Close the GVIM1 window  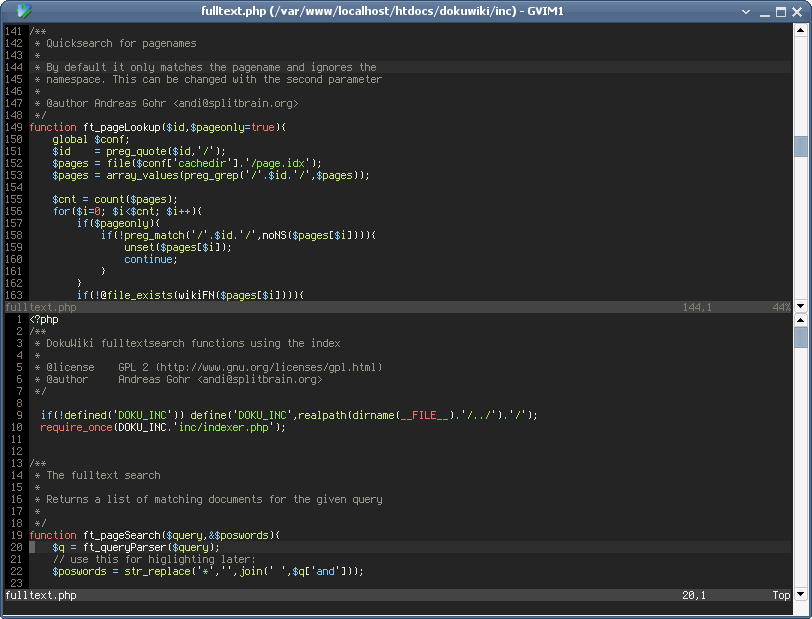[x=797, y=11]
